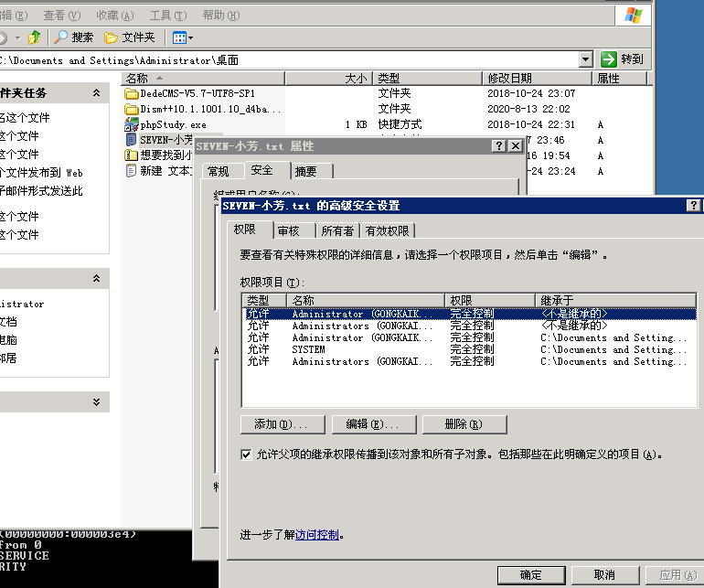
Task: Click the Up folder toolbar icon
Action: pyautogui.click(x=34, y=37)
